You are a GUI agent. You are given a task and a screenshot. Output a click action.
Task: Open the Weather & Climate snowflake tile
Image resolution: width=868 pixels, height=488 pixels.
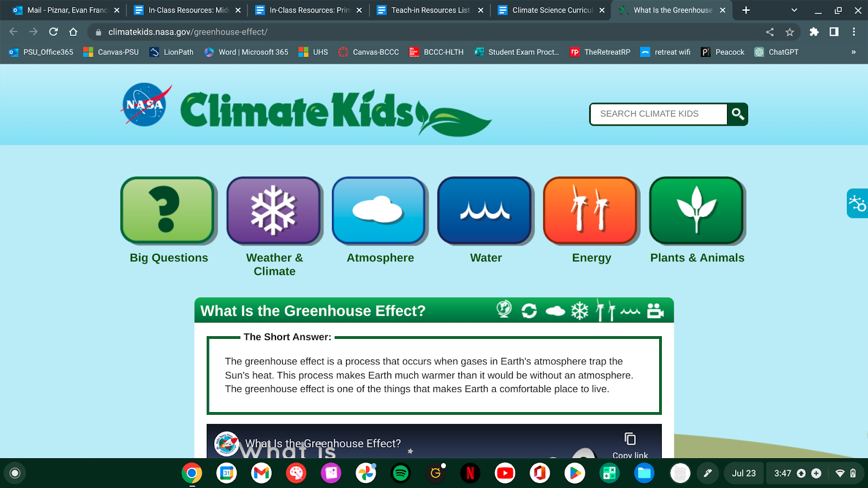pos(274,210)
